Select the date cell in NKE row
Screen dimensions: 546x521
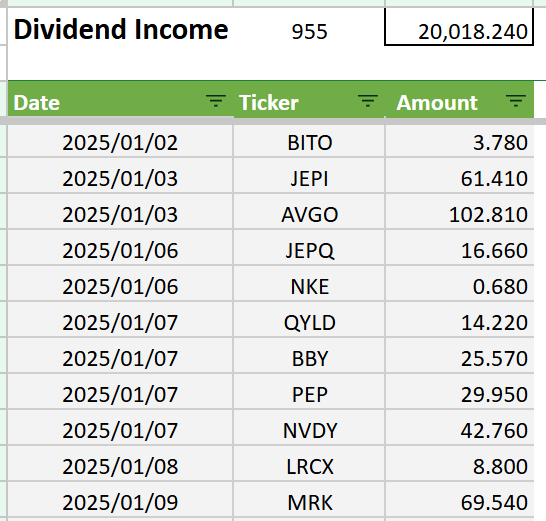tap(120, 283)
